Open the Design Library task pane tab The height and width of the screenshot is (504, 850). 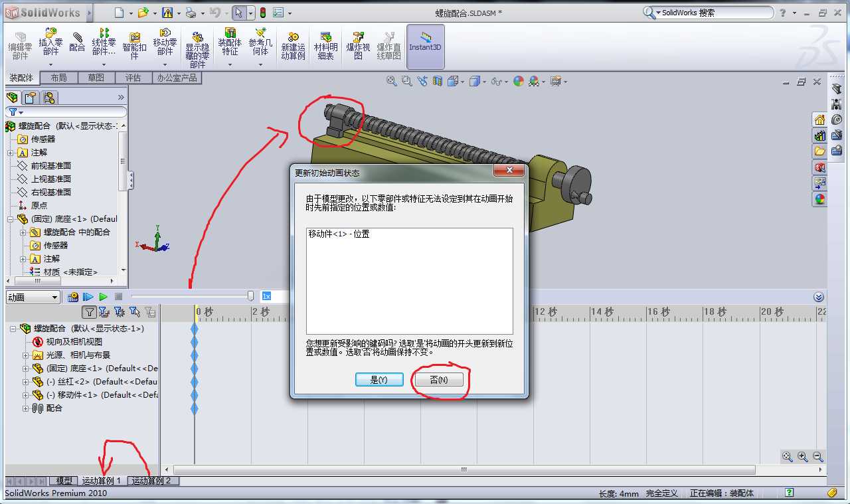(x=819, y=135)
